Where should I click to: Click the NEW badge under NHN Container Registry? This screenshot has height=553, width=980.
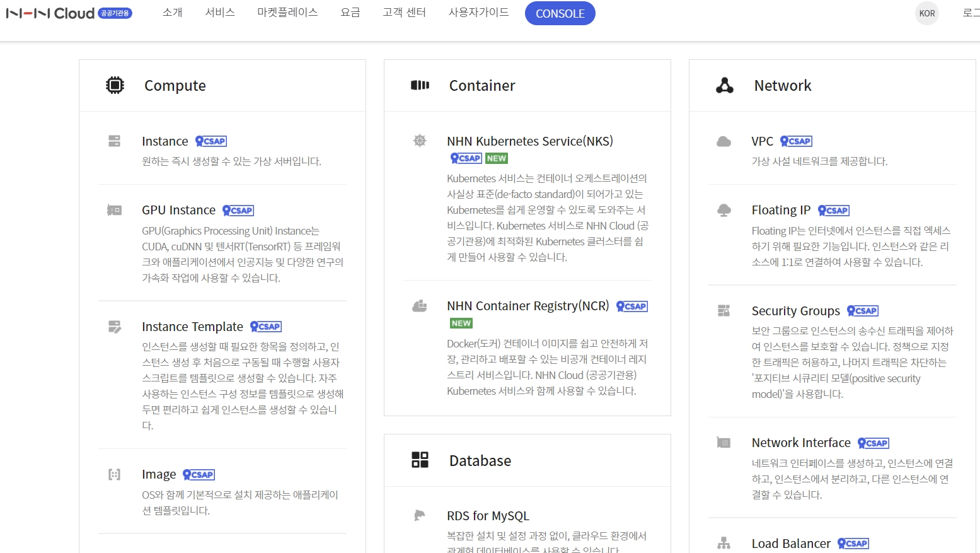[x=461, y=323]
